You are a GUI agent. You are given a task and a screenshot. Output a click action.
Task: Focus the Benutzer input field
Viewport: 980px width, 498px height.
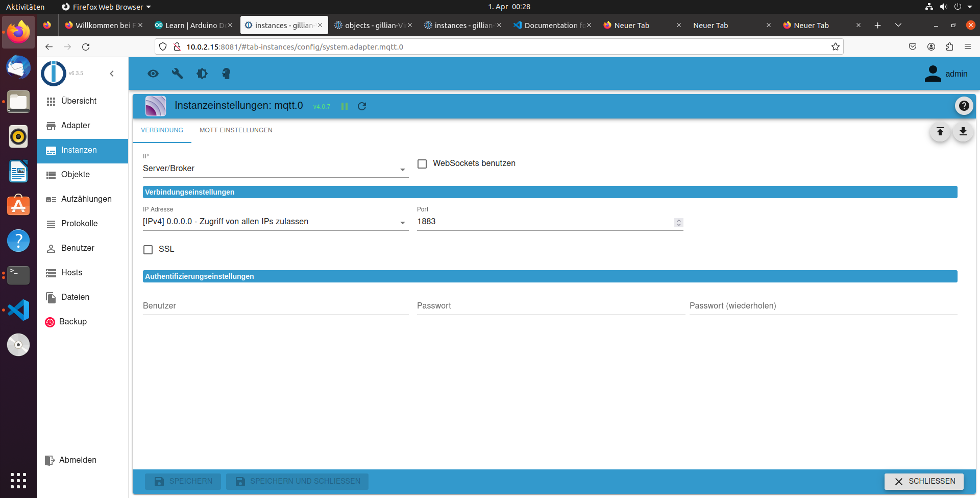pos(276,306)
